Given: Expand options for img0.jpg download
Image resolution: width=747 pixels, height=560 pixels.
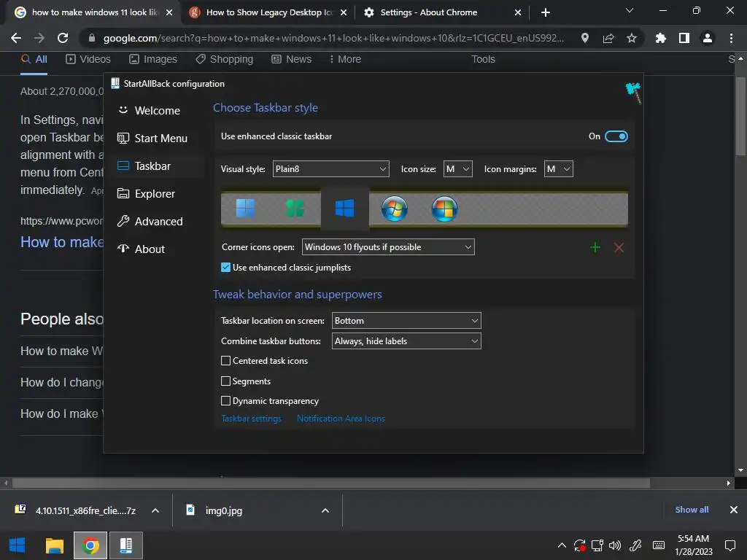Looking at the screenshot, I should (x=325, y=510).
